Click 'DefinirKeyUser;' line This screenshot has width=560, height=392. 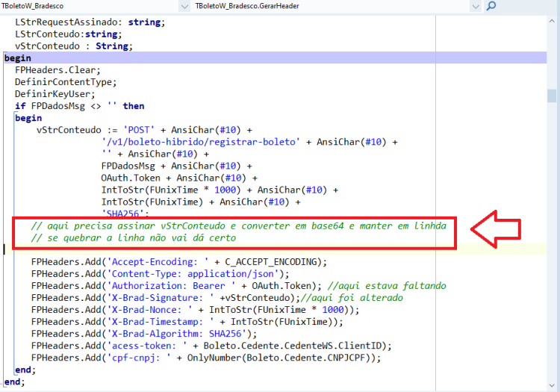click(x=55, y=94)
